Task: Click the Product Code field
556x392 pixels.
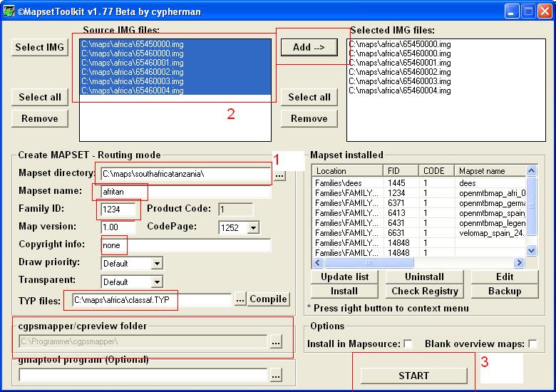Action: (235, 210)
